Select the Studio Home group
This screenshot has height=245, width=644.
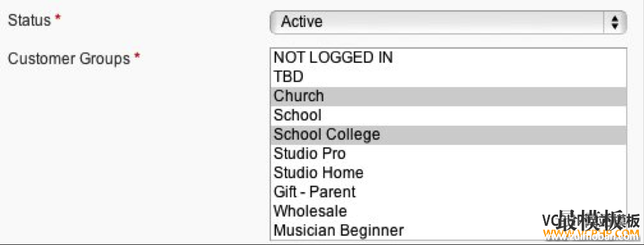coord(448,172)
